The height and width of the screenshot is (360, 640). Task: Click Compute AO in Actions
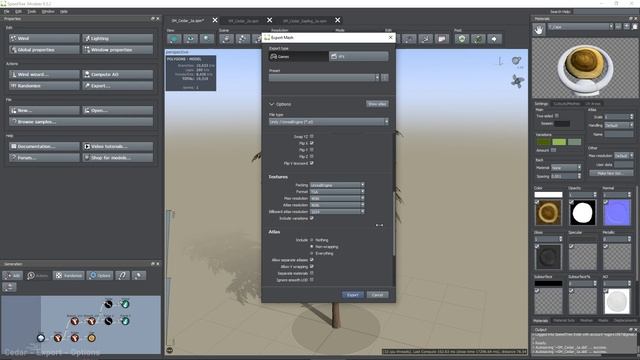(x=118, y=74)
